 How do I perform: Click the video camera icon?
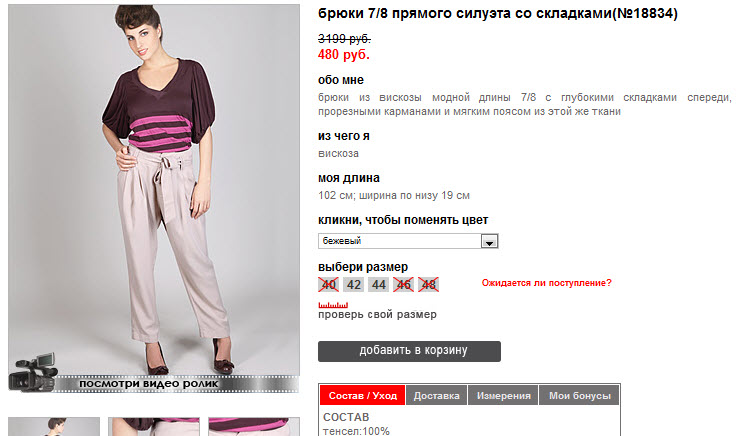pyautogui.click(x=30, y=370)
